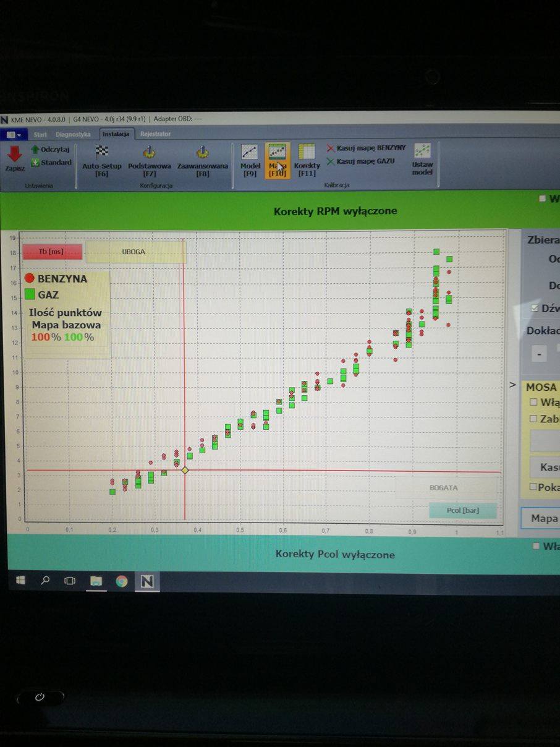Open the application menu dropdown button
This screenshot has height=747, width=560.
click(14, 134)
